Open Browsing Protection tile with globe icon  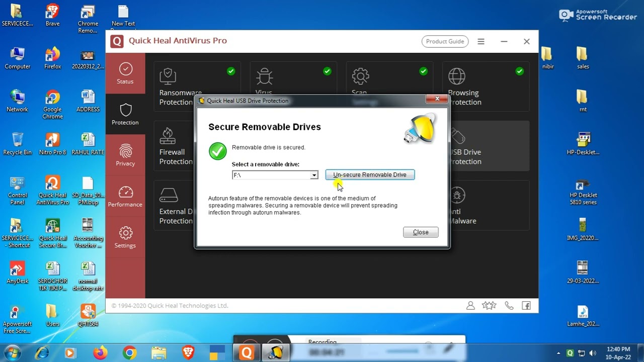(486, 86)
